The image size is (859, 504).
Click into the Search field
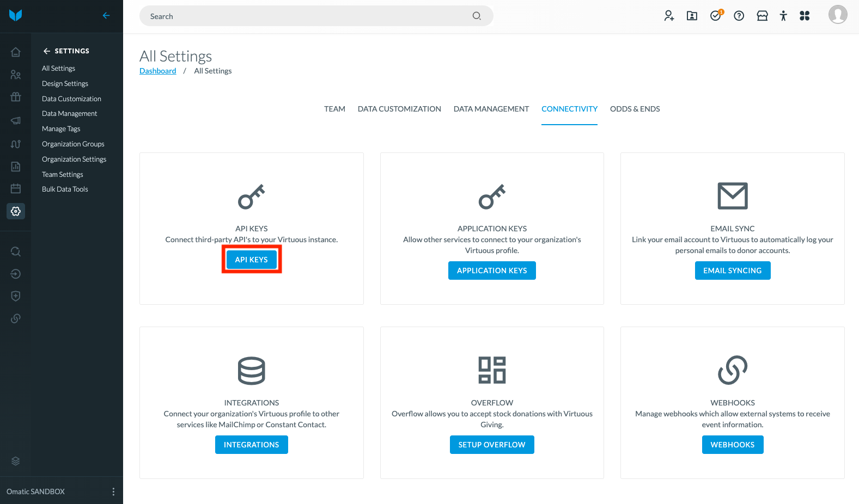point(316,16)
